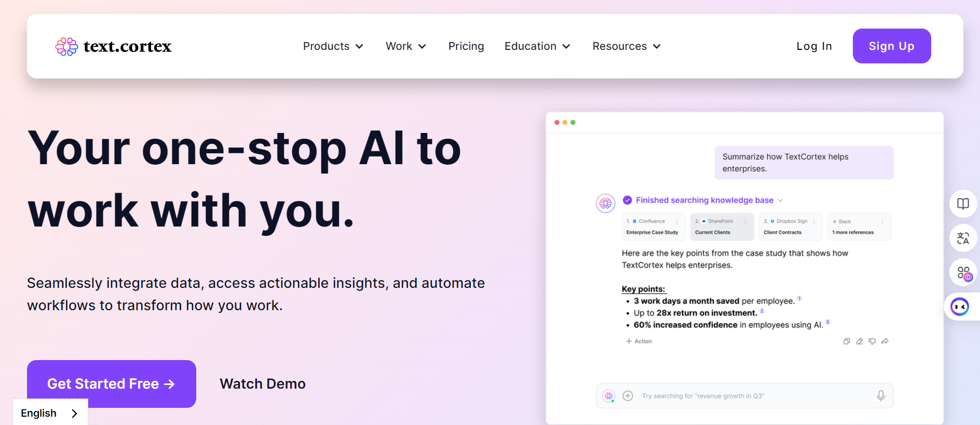Click the Get Started Free button
The width and height of the screenshot is (980, 425).
[112, 384]
